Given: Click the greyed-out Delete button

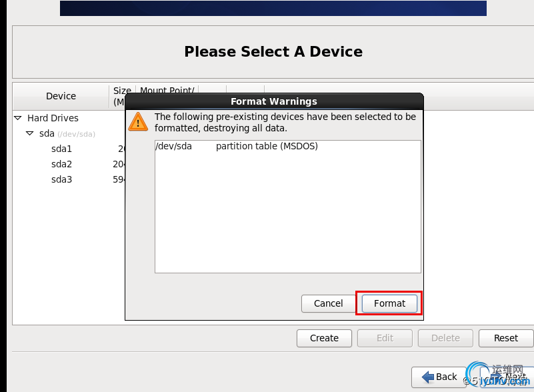Looking at the screenshot, I should pyautogui.click(x=445, y=338).
